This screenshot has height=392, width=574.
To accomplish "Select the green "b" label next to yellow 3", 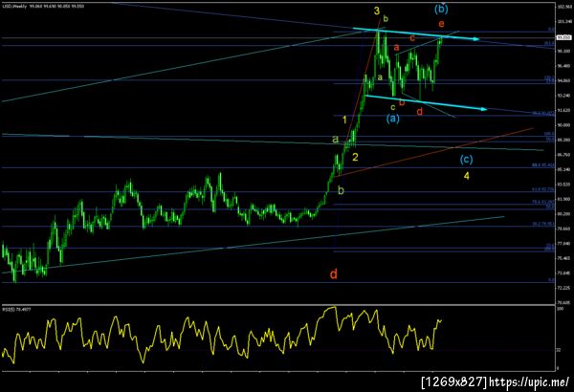I will click(386, 18).
